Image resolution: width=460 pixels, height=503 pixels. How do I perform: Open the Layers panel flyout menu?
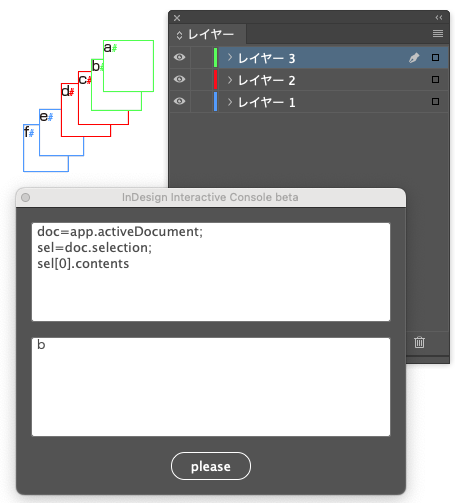(438, 34)
